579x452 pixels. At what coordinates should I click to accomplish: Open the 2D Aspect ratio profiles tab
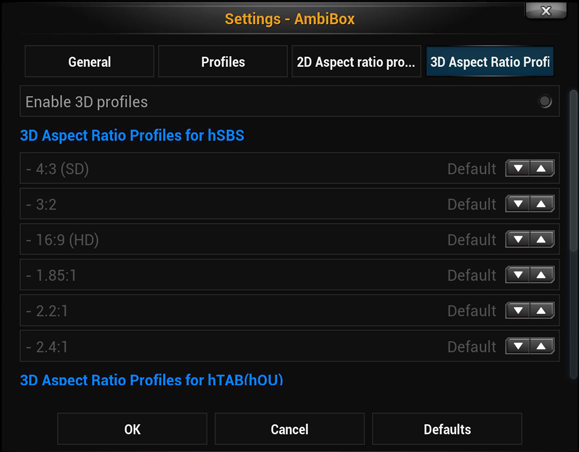[356, 61]
